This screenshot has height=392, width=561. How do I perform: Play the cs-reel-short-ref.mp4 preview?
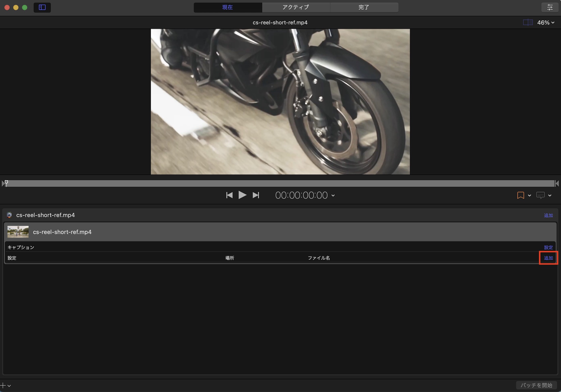[x=242, y=195]
